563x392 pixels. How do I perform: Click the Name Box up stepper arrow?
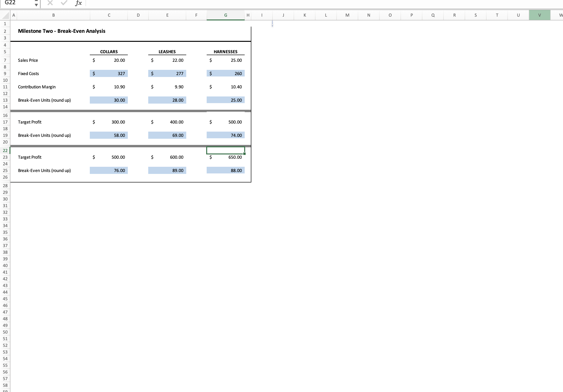tap(36, 1)
